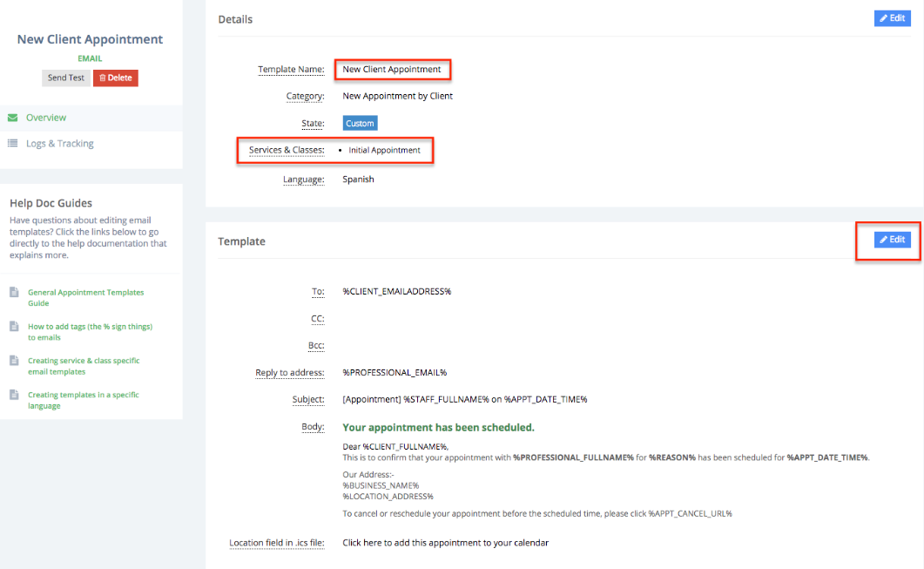924x569 pixels.
Task: Click the document icon beside specific language guide
Action: pos(14,395)
